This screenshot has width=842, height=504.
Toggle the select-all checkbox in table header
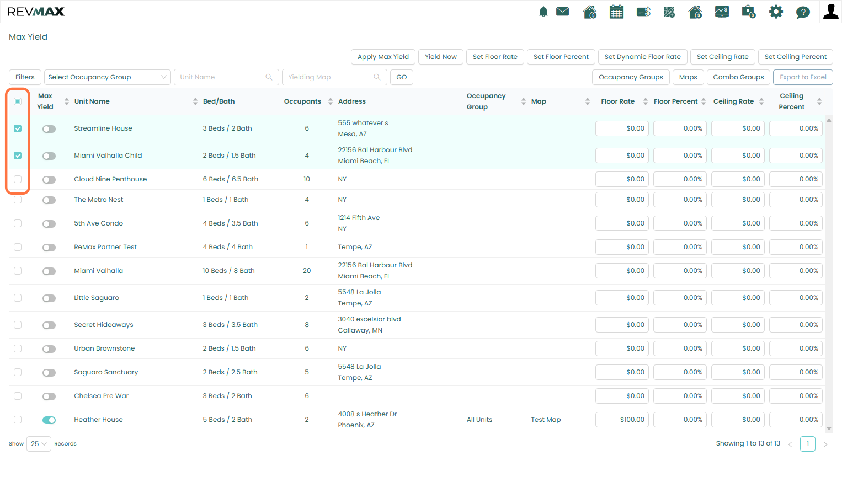[x=18, y=101]
